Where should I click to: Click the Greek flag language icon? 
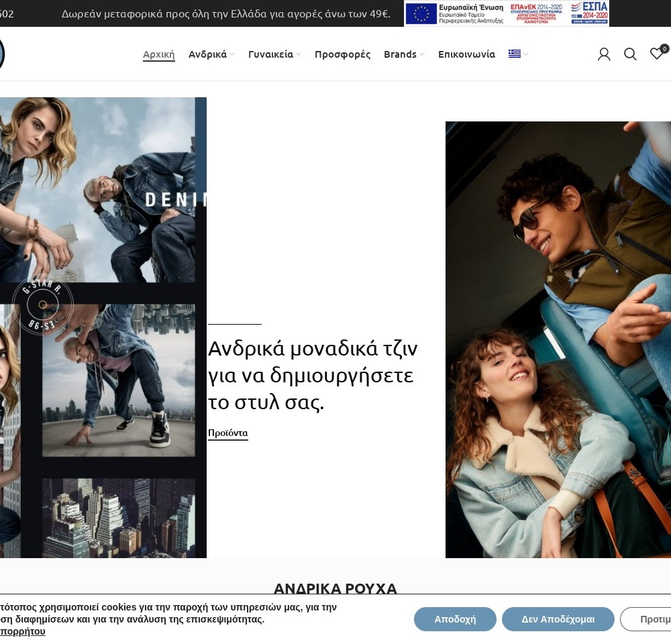point(515,54)
